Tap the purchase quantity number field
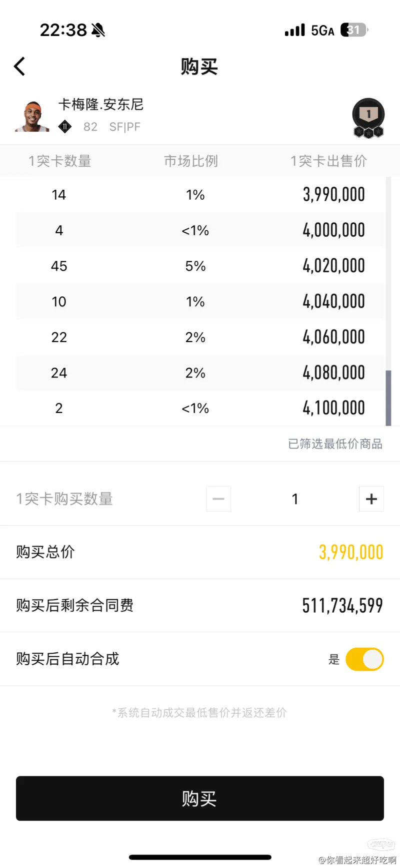Screen dimensions: 400x868 click(x=295, y=499)
